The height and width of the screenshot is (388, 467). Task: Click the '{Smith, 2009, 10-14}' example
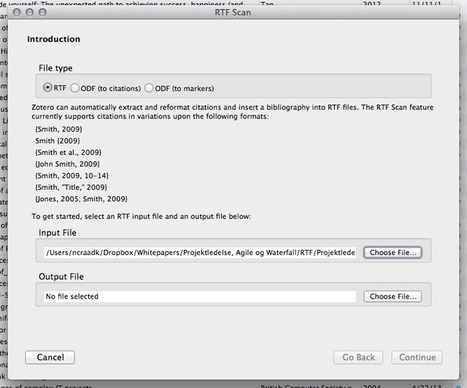[x=72, y=176]
